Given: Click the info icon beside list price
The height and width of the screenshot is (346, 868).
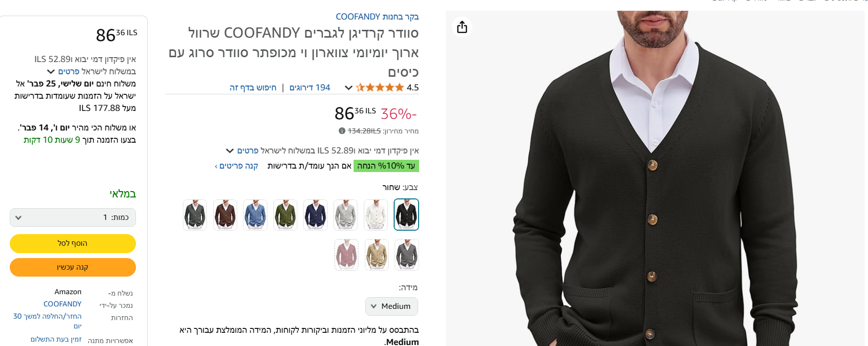Looking at the screenshot, I should click(x=342, y=131).
